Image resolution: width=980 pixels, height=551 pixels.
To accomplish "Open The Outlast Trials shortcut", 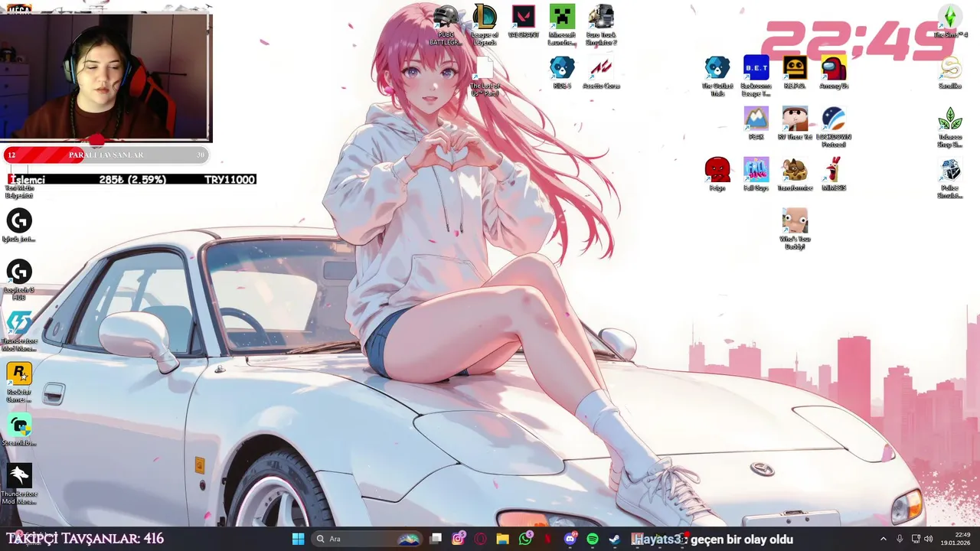I will coord(717,76).
